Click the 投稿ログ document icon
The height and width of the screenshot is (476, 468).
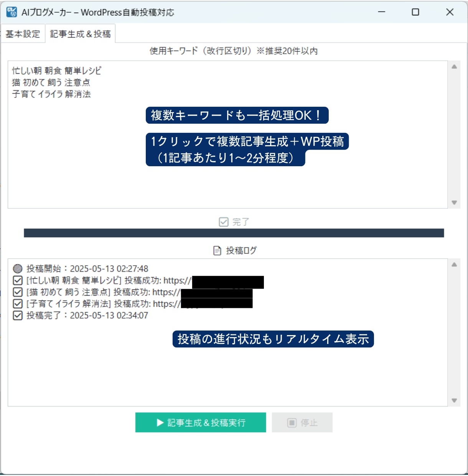tap(217, 251)
